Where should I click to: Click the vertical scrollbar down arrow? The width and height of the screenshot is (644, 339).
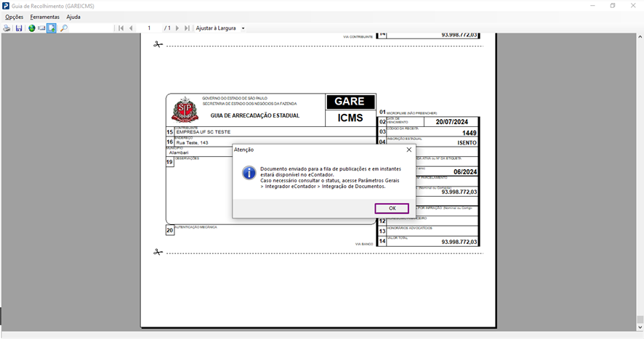(x=640, y=327)
